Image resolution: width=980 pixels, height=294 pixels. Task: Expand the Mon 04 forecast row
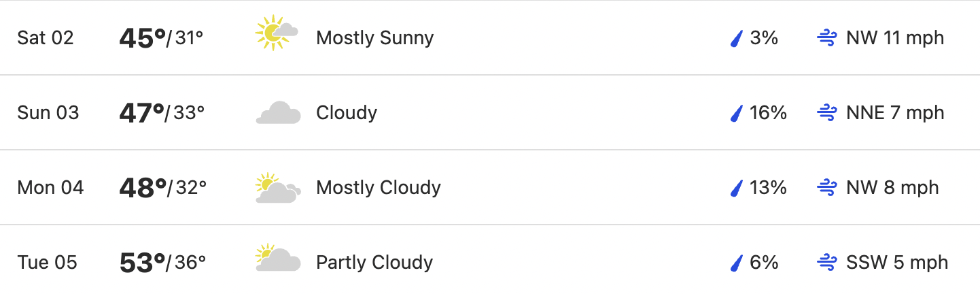[490, 187]
